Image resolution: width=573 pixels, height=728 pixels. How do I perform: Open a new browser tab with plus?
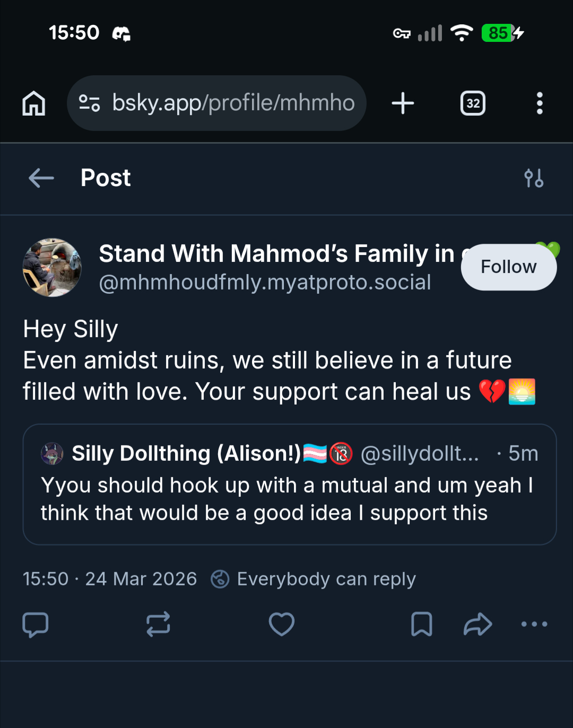[x=403, y=103]
